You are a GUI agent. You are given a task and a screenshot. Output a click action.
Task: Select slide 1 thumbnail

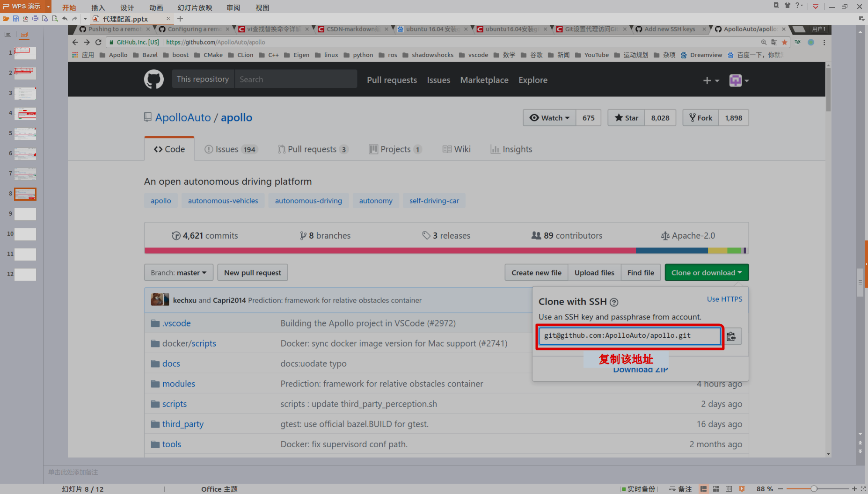(x=25, y=53)
